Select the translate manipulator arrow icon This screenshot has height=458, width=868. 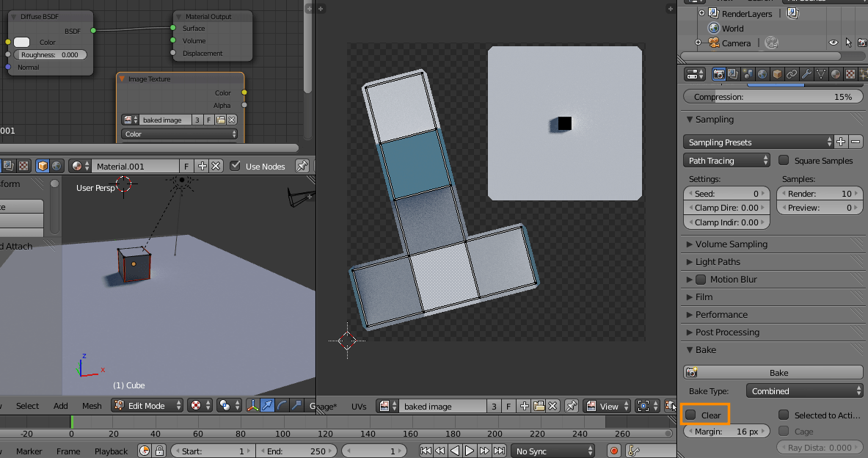click(x=267, y=405)
